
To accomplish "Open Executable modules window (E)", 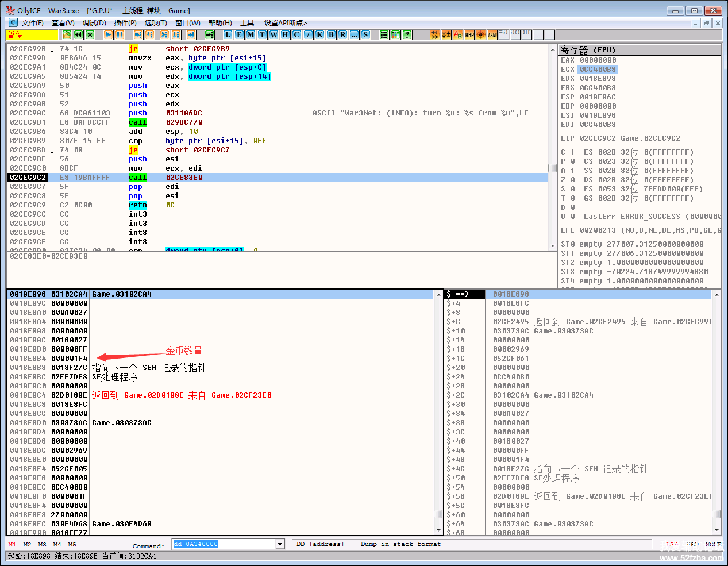I will pos(240,34).
